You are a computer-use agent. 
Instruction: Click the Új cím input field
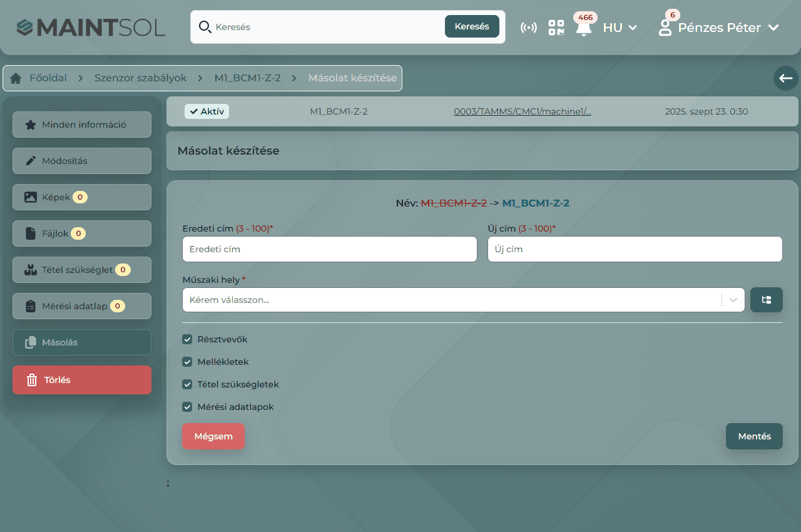635,249
